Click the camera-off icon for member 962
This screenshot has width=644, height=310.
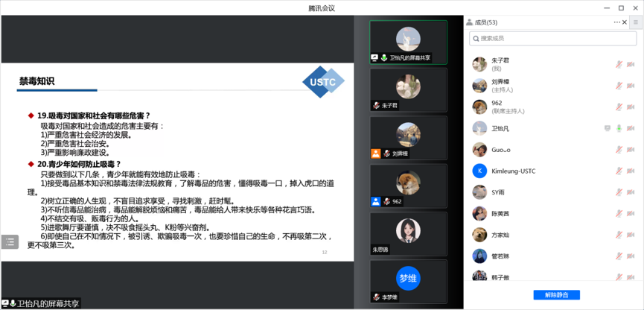click(x=631, y=107)
